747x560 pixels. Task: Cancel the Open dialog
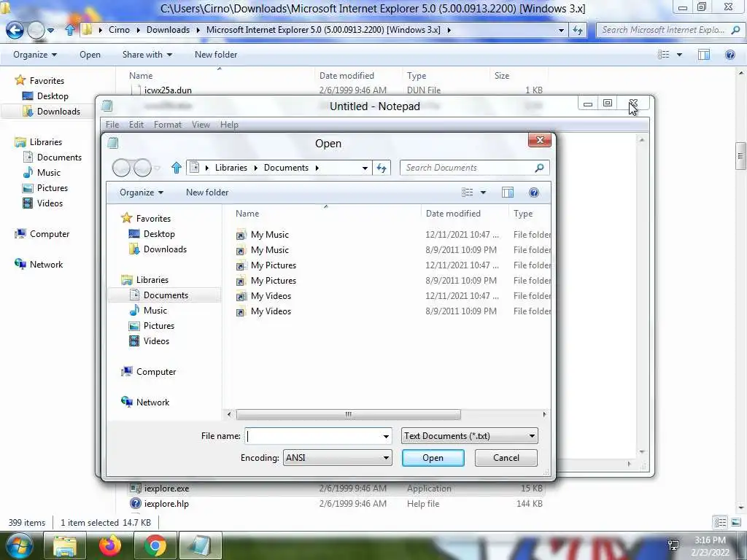pos(506,458)
